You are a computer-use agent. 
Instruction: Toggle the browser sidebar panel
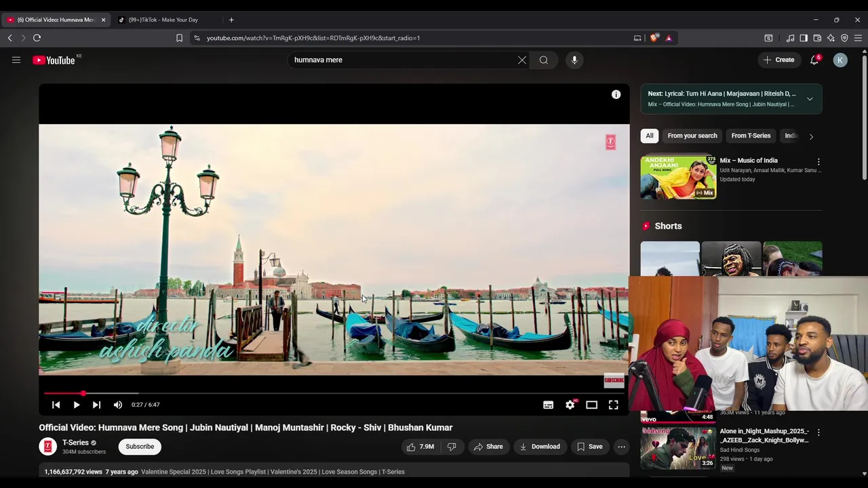tap(804, 38)
